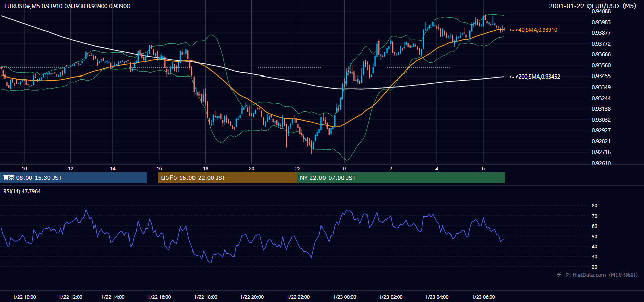Click the 1/23 04:00 bottom time label
This screenshot has height=302, width=644.
(x=437, y=297)
